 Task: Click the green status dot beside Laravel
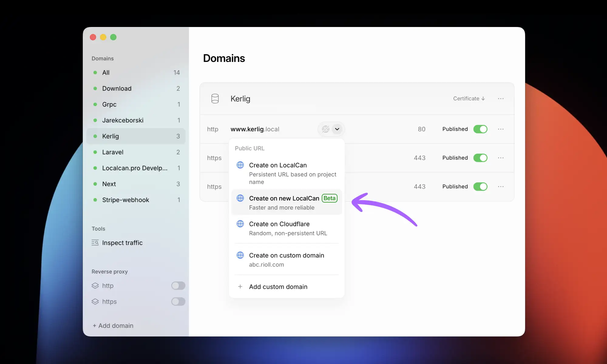[x=95, y=152]
